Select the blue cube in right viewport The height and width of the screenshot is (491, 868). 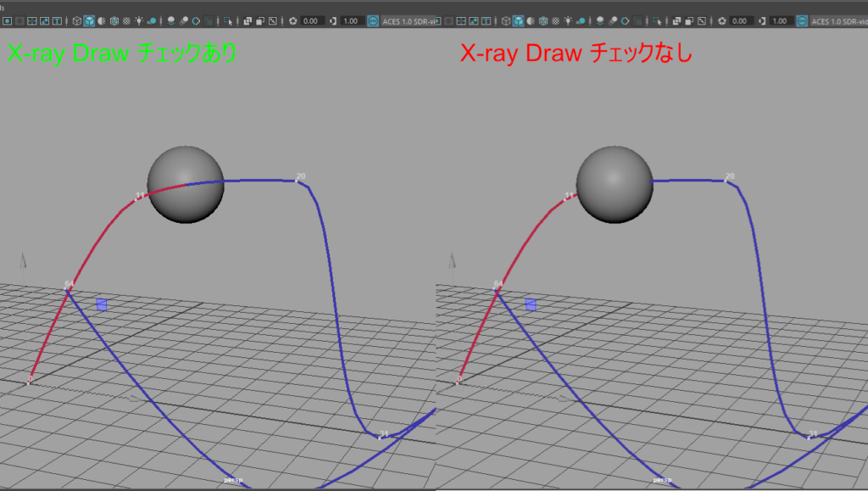click(x=531, y=304)
